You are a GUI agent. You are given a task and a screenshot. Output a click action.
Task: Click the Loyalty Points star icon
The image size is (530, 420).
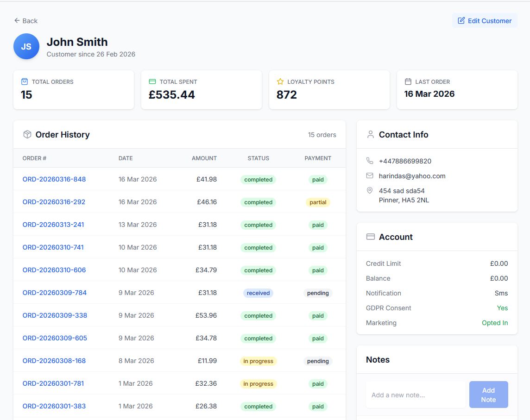point(280,81)
